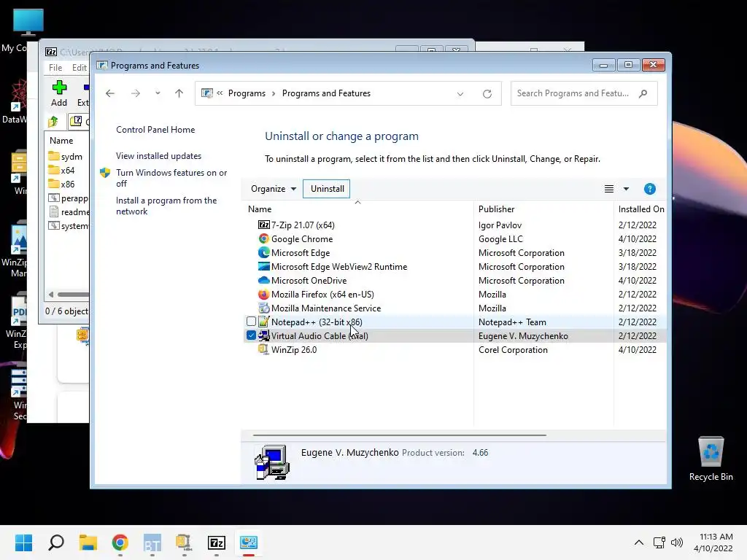
Task: Open Control Panel Home link
Action: click(155, 130)
